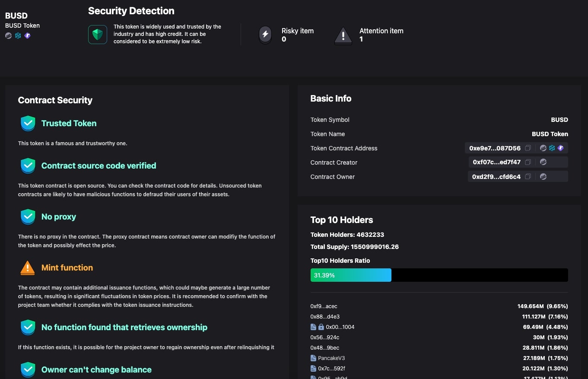588x379 pixels.
Task: Open holder address 0x48...9bec
Action: pyautogui.click(x=325, y=348)
